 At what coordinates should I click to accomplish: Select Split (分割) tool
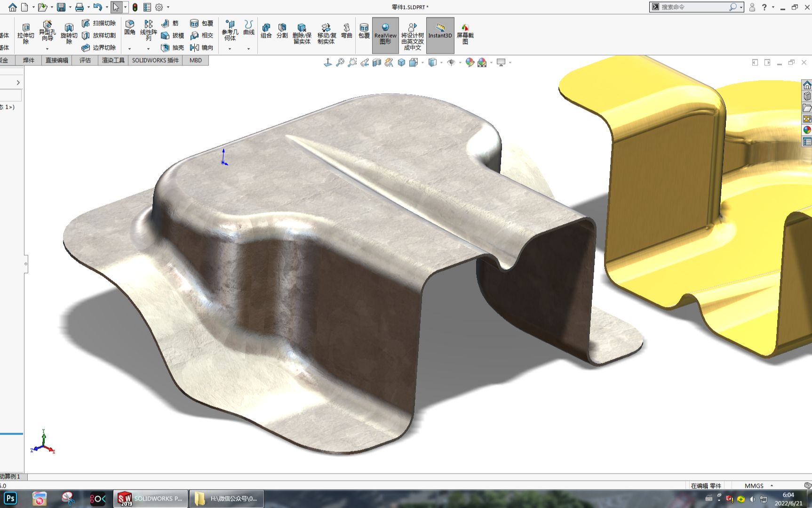(x=282, y=31)
